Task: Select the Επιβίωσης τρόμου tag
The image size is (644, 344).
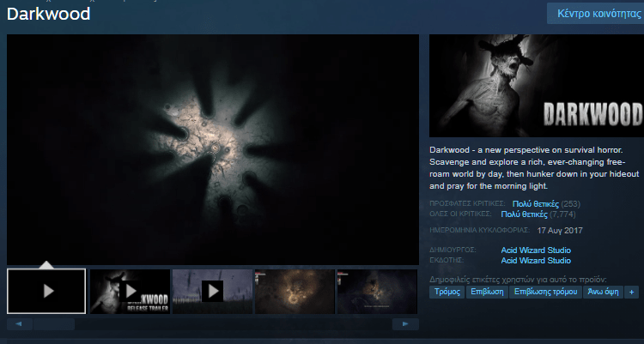Action: pos(545,292)
